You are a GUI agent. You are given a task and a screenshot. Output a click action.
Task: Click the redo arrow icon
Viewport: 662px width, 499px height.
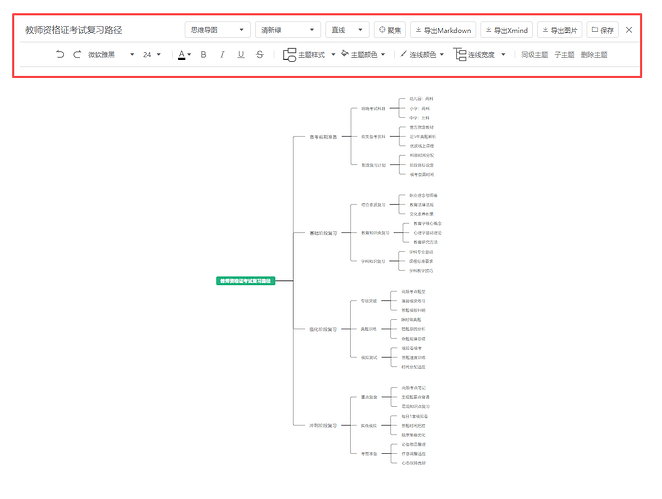click(77, 55)
